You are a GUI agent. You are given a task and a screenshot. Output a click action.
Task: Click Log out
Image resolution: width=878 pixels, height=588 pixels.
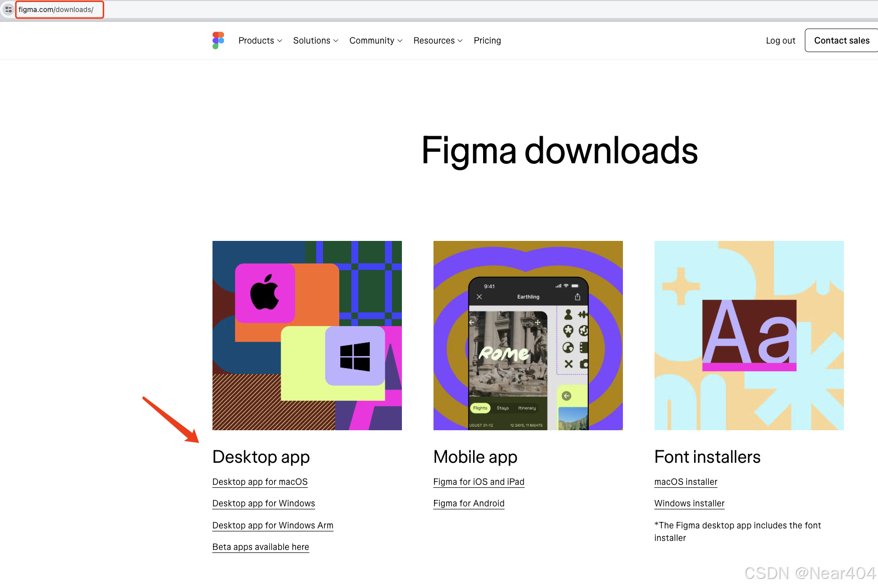[780, 41]
